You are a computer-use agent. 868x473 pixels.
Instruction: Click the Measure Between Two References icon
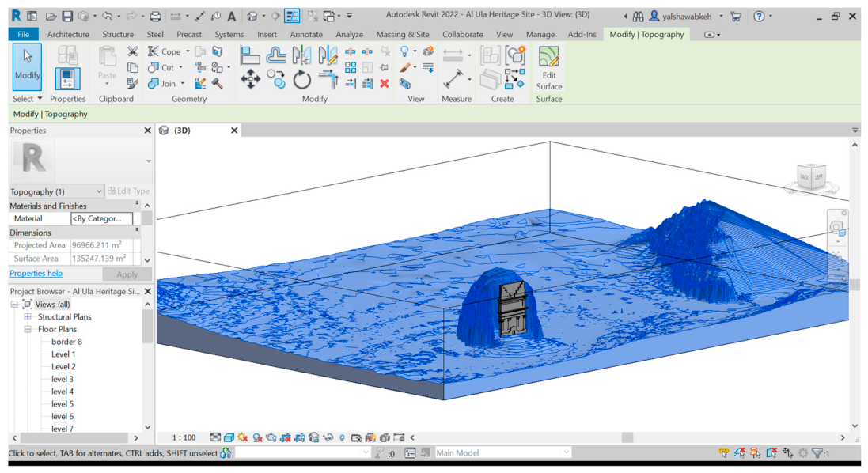tap(453, 55)
